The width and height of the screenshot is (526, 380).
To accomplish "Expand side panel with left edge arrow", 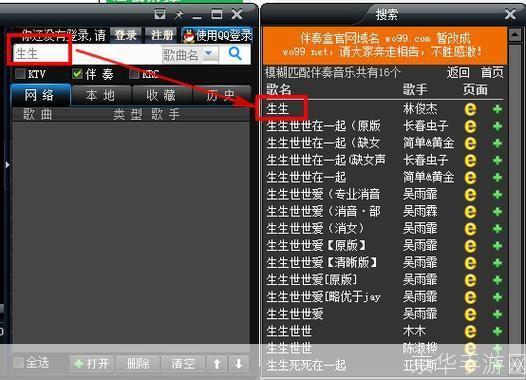I will (x=7, y=165).
